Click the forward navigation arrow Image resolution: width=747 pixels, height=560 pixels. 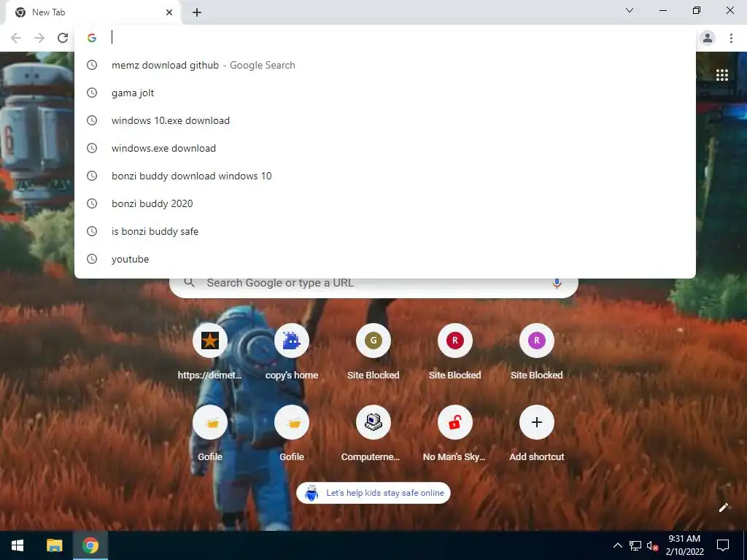pyautogui.click(x=39, y=38)
